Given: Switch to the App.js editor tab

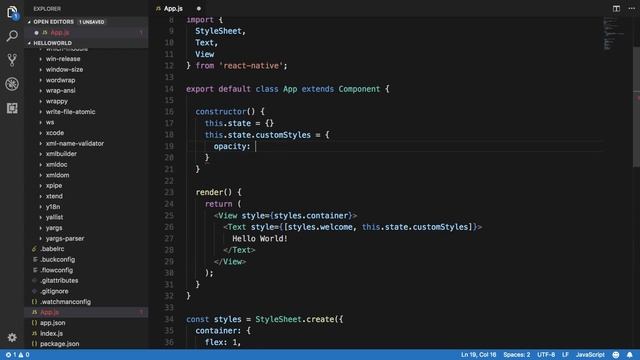Looking at the screenshot, I should coord(173,9).
